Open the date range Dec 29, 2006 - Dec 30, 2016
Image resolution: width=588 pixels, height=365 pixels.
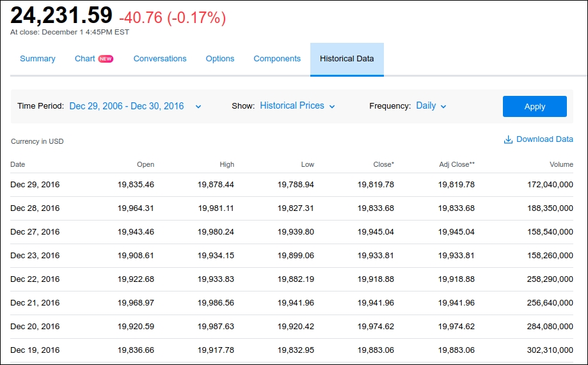pyautogui.click(x=127, y=106)
